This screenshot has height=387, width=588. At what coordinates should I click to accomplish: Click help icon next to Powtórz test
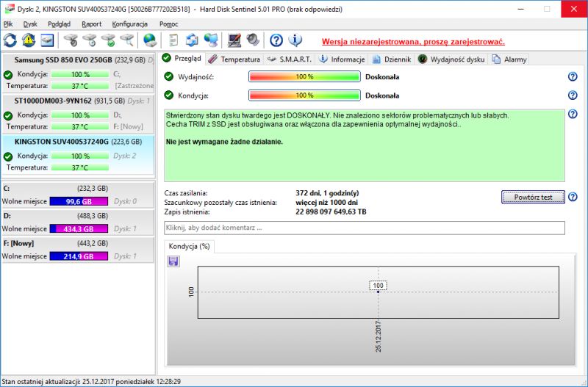pyautogui.click(x=573, y=197)
